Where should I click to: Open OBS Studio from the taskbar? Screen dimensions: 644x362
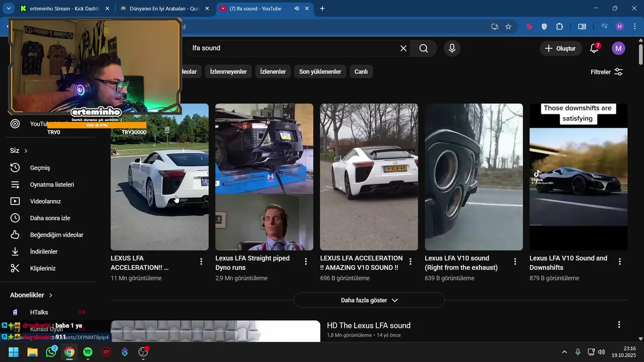click(x=143, y=352)
